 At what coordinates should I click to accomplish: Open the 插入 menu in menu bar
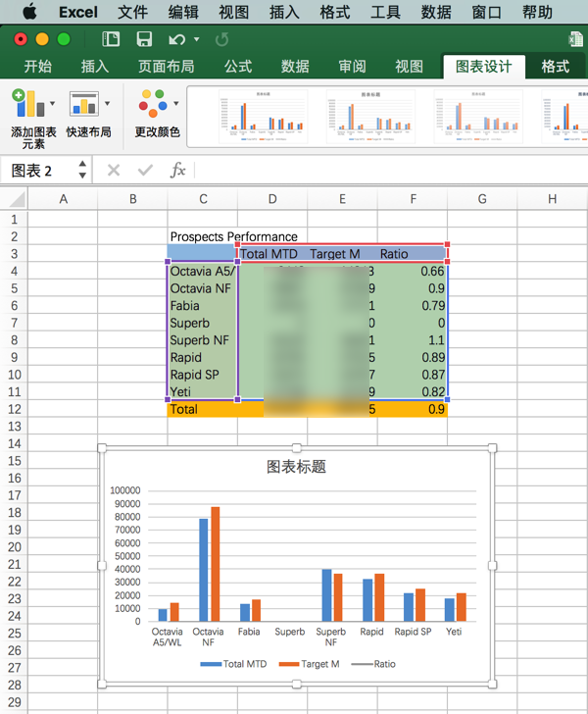[x=284, y=12]
